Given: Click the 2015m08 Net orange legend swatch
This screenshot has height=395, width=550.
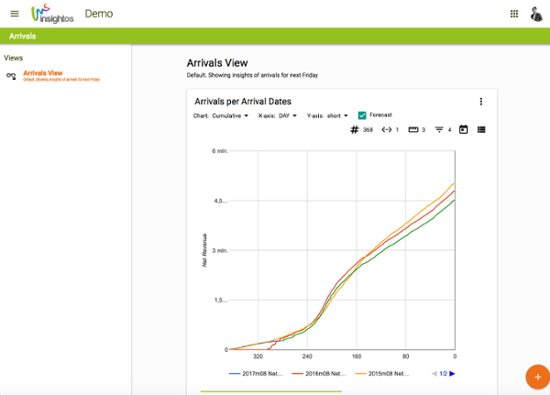Looking at the screenshot, I should (x=361, y=374).
